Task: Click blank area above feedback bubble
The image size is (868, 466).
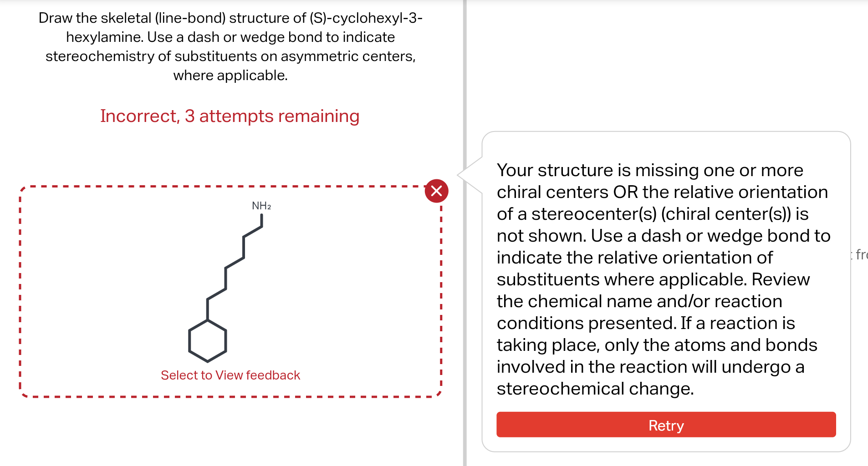Action: [666, 64]
